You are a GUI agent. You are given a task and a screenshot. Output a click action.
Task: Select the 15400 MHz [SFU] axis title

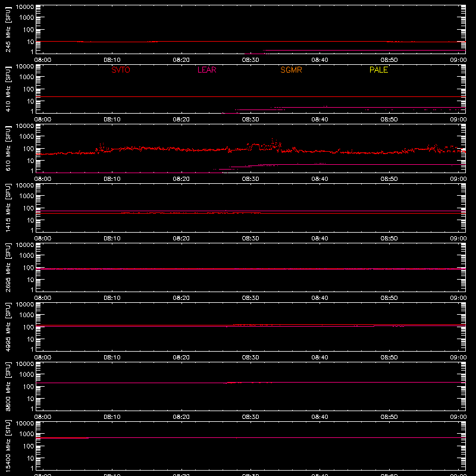pyautogui.click(x=8, y=446)
